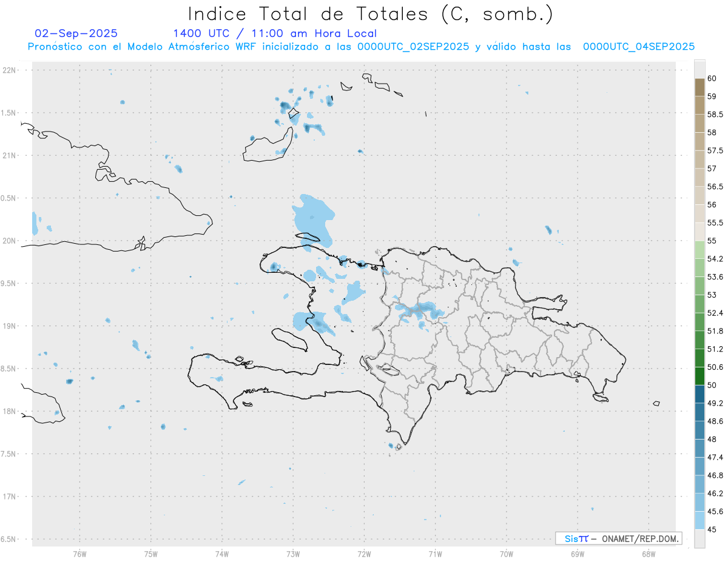Click the "46.2" value on the color scale

point(715,493)
